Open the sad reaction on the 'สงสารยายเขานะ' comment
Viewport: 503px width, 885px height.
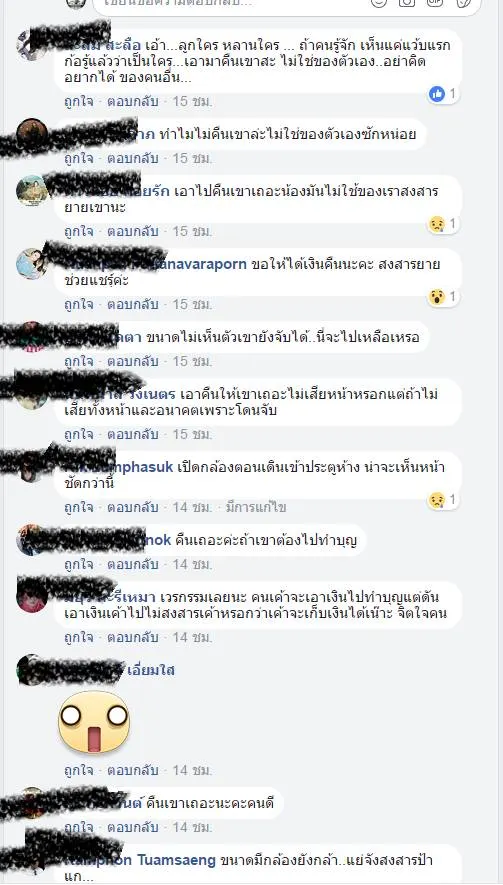(437, 224)
